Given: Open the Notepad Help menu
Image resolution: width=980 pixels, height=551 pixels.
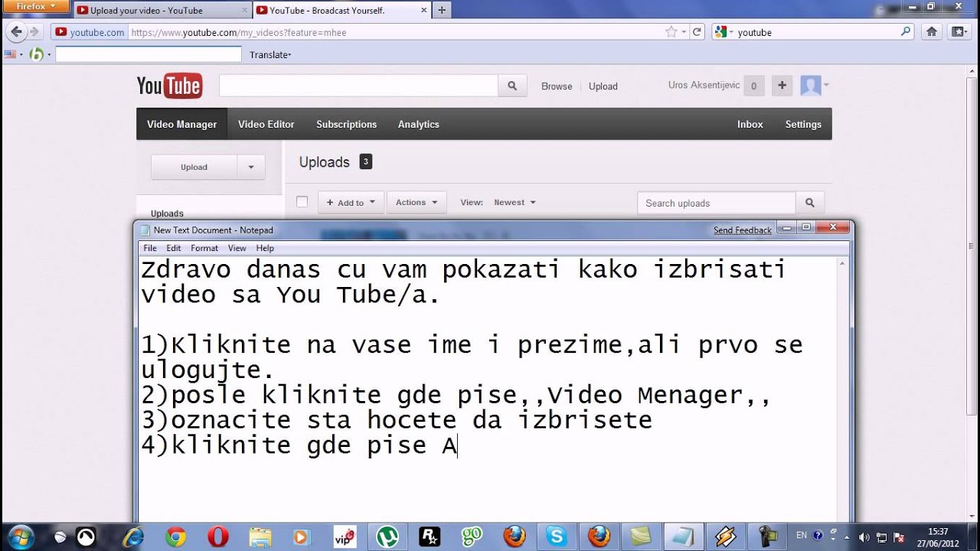Looking at the screenshot, I should [265, 248].
